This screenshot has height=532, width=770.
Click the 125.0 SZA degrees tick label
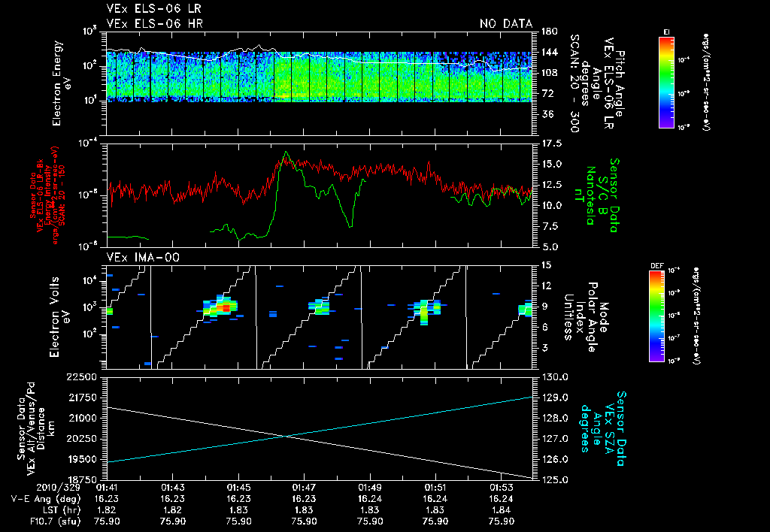(554, 480)
